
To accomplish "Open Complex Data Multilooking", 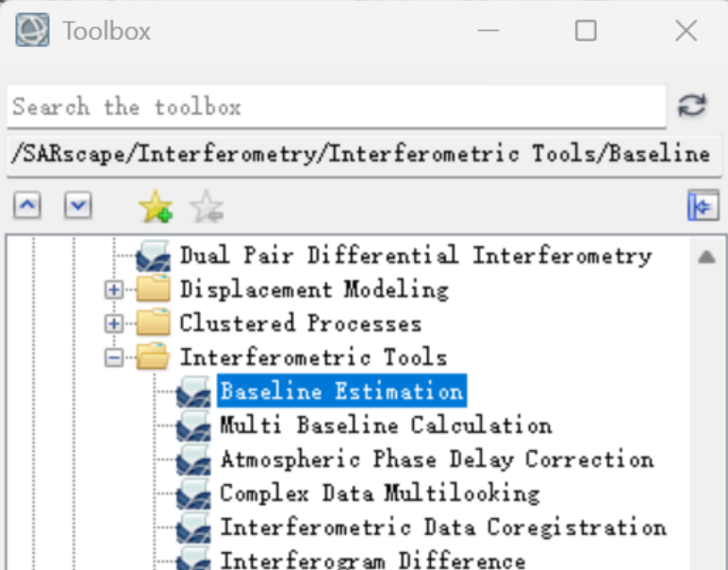I will (x=380, y=494).
